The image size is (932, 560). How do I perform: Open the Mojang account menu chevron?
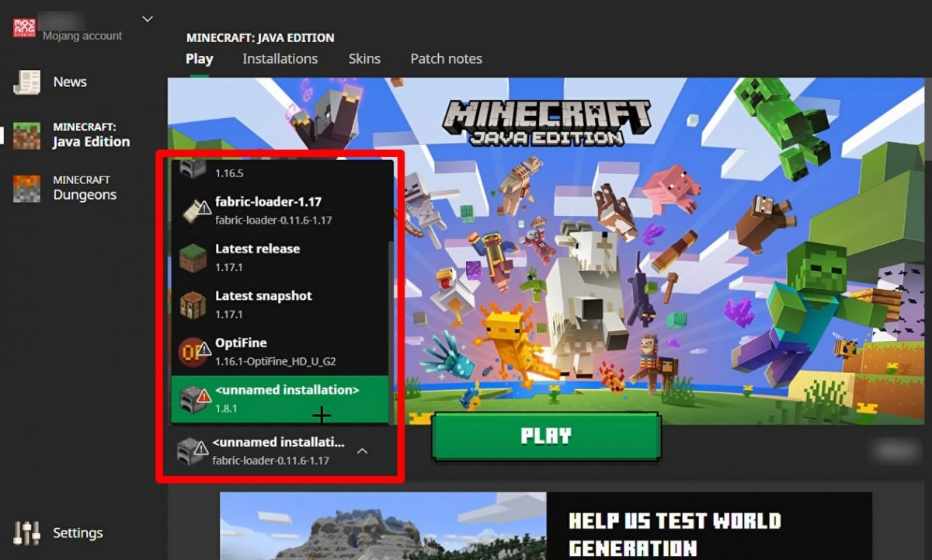click(x=148, y=19)
